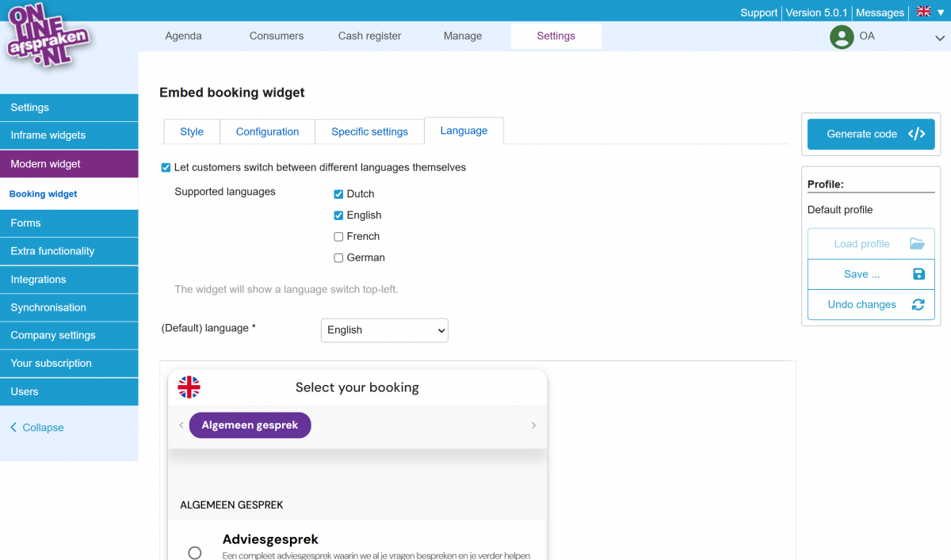Tick the German language checkbox
Screen dimensions: 951x560
tap(338, 258)
